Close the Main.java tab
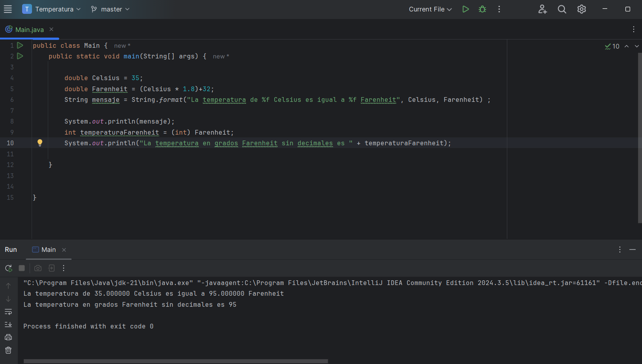Image resolution: width=642 pixels, height=364 pixels. [x=51, y=29]
